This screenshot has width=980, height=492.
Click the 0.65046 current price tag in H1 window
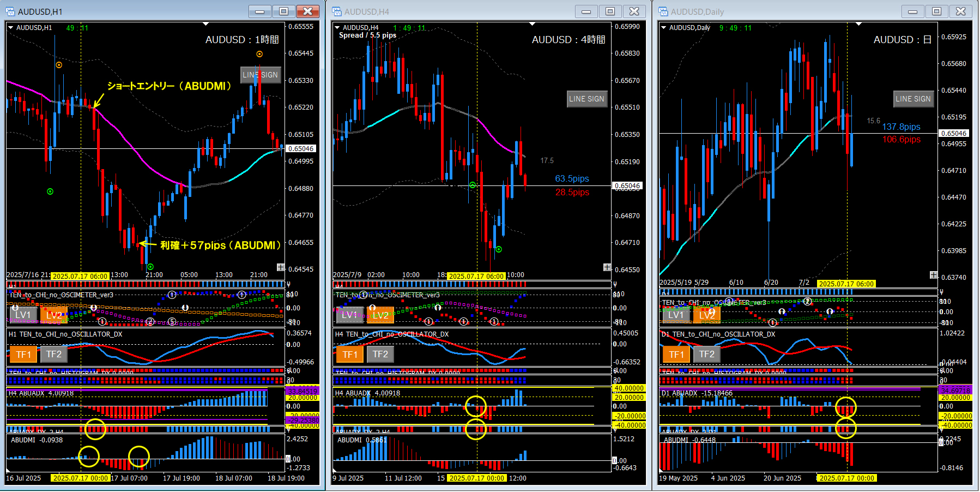click(x=301, y=148)
